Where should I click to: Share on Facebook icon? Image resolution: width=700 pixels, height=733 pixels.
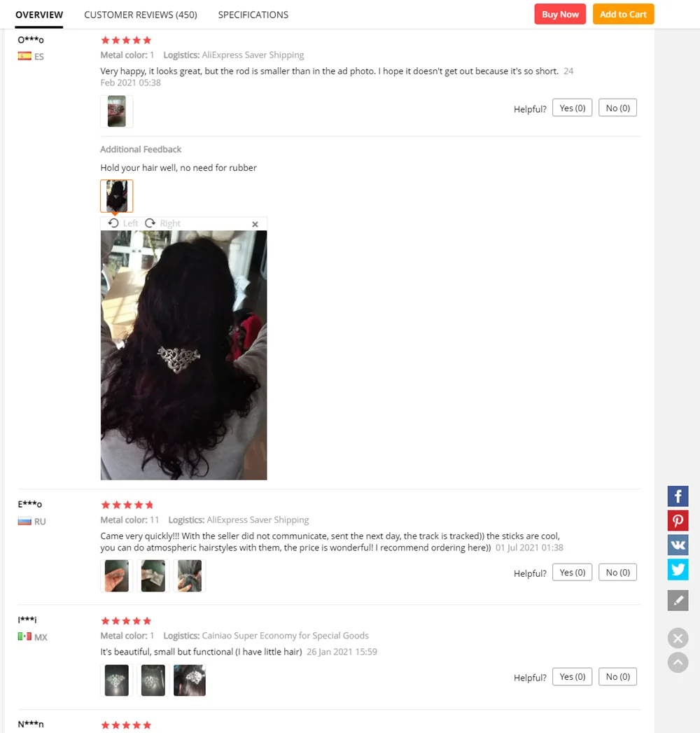click(678, 496)
